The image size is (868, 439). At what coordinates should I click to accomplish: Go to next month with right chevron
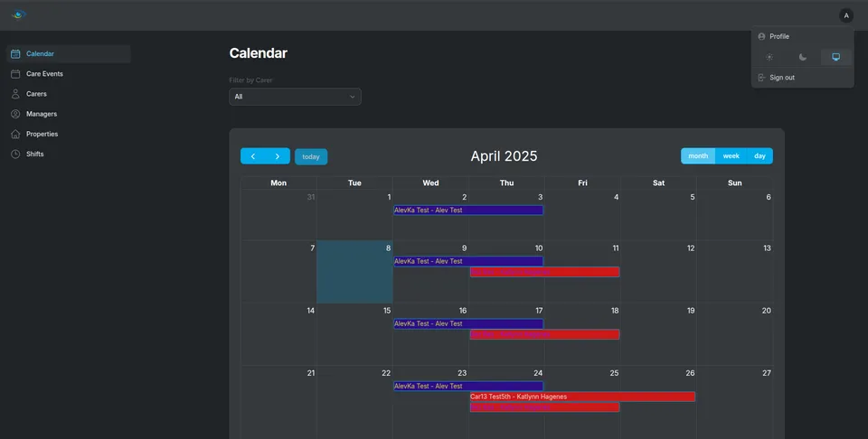tap(278, 156)
